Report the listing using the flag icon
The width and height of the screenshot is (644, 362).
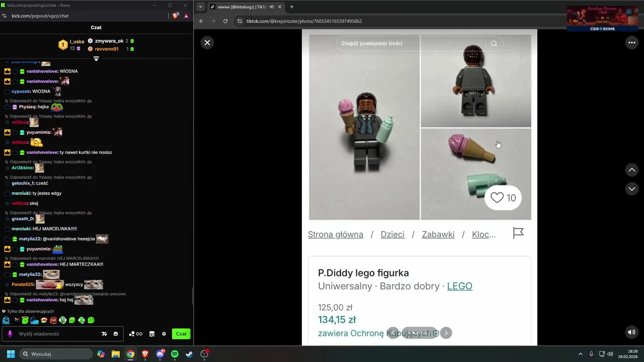pos(518,233)
